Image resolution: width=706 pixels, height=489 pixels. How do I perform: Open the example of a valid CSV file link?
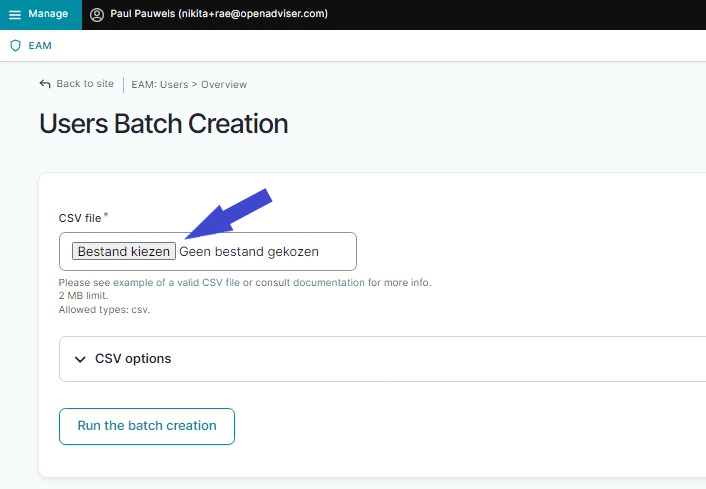tap(176, 283)
